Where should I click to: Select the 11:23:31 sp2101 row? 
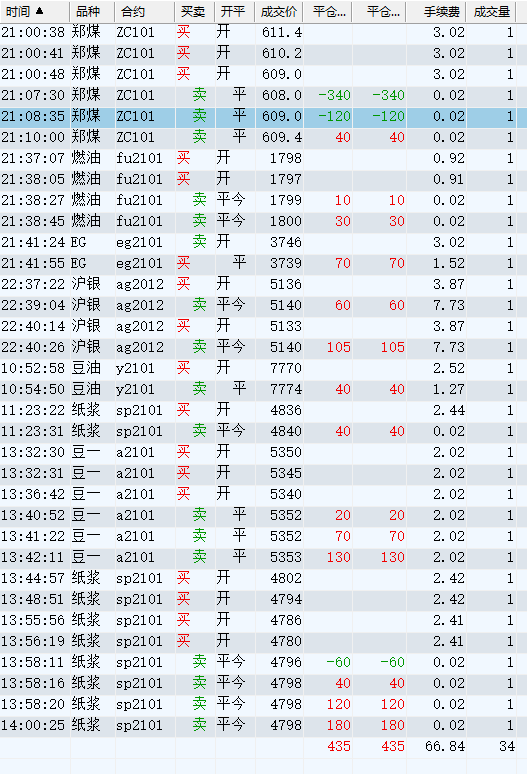point(264,431)
